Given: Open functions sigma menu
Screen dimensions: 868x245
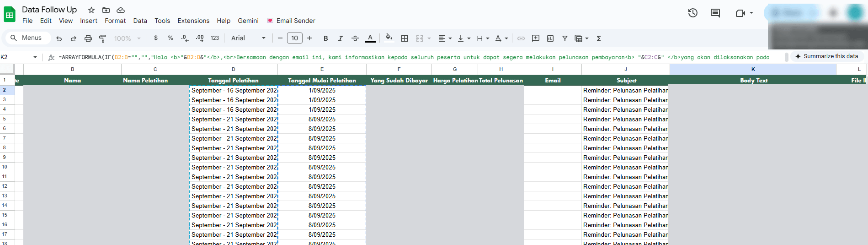Looking at the screenshot, I should (599, 38).
